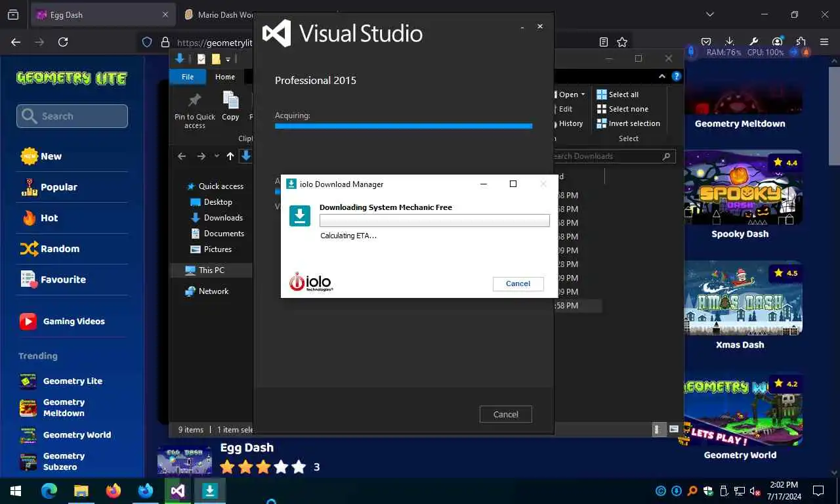Click Select none in Explorer ribbon
Screen dimensions: 840x504
[622, 109]
